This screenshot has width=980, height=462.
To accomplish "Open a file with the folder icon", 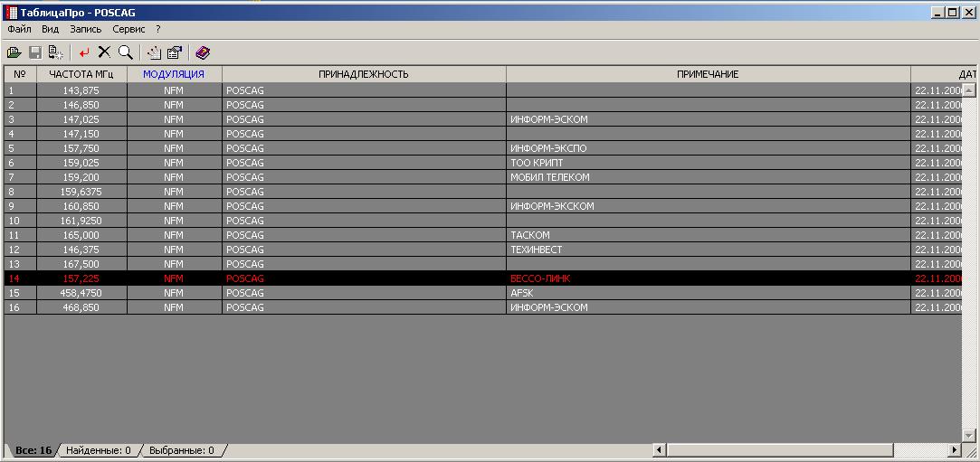I will 14,53.
